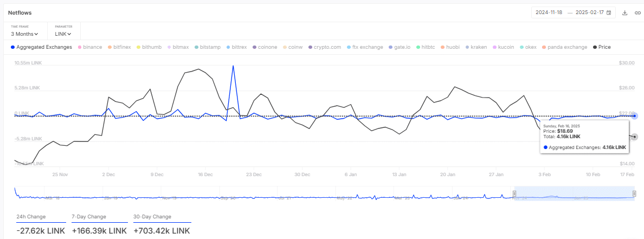Toggle the Price series in legend

(602, 47)
